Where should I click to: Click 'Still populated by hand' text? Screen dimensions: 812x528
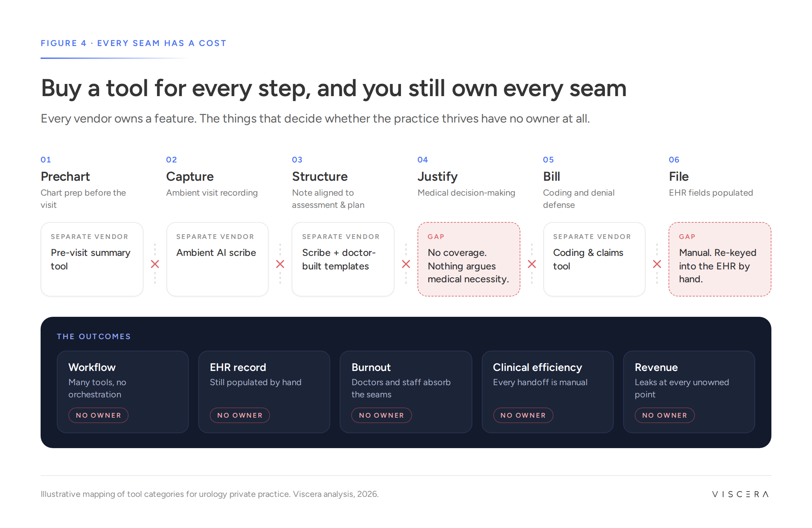[255, 382]
